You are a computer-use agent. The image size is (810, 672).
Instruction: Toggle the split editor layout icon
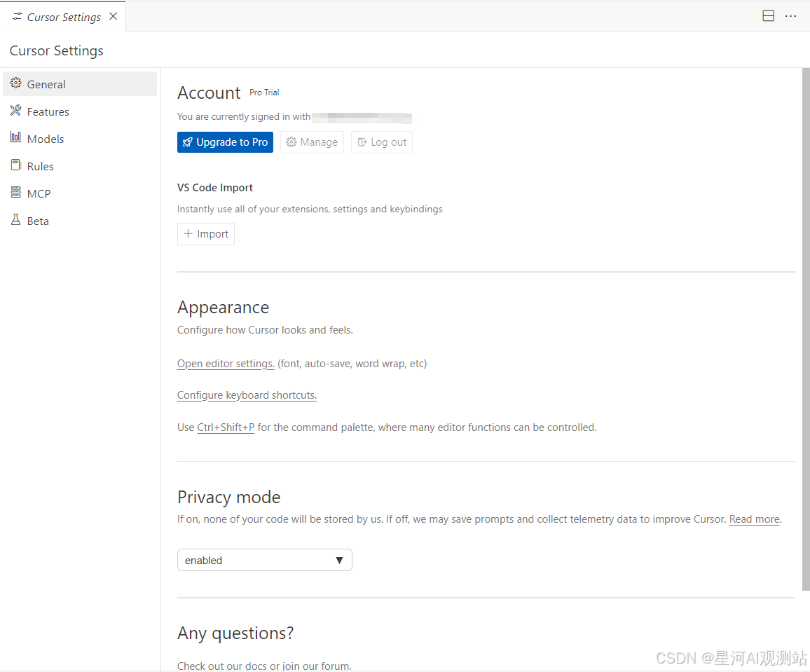pyautogui.click(x=768, y=16)
